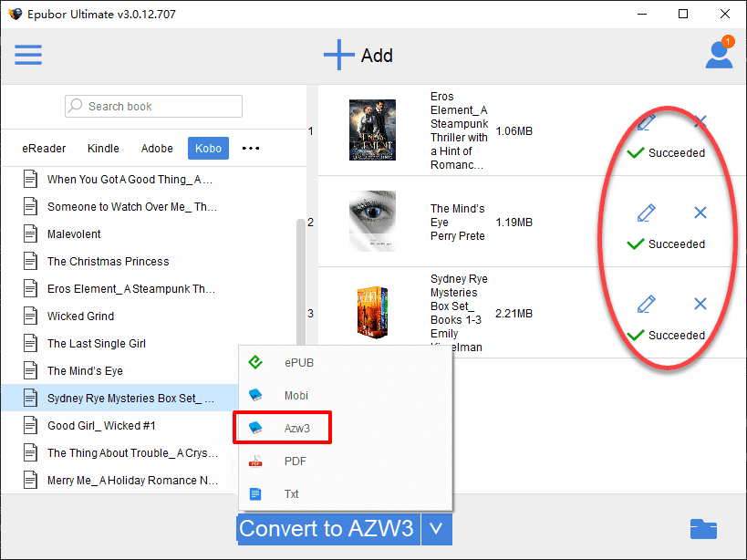Switch to the Adobe tab

[157, 148]
